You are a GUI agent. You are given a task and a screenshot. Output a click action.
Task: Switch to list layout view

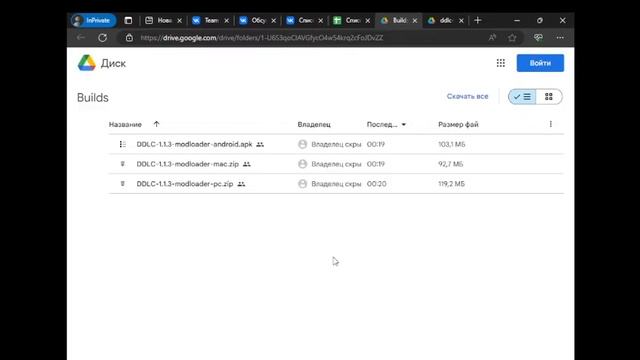click(522, 97)
